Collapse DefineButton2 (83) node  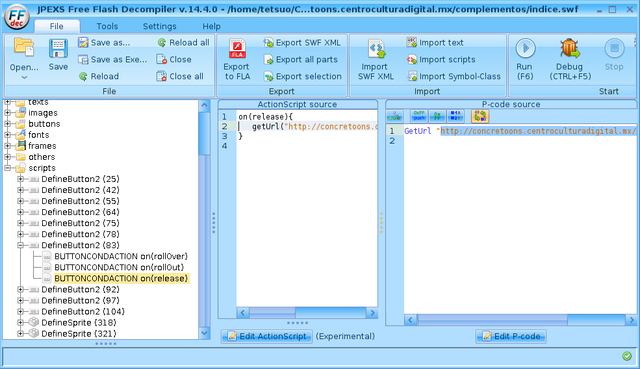pyautogui.click(x=20, y=245)
